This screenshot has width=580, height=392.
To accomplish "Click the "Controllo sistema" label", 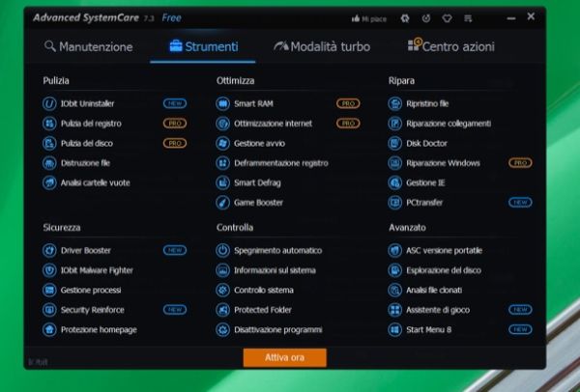I will (264, 291).
